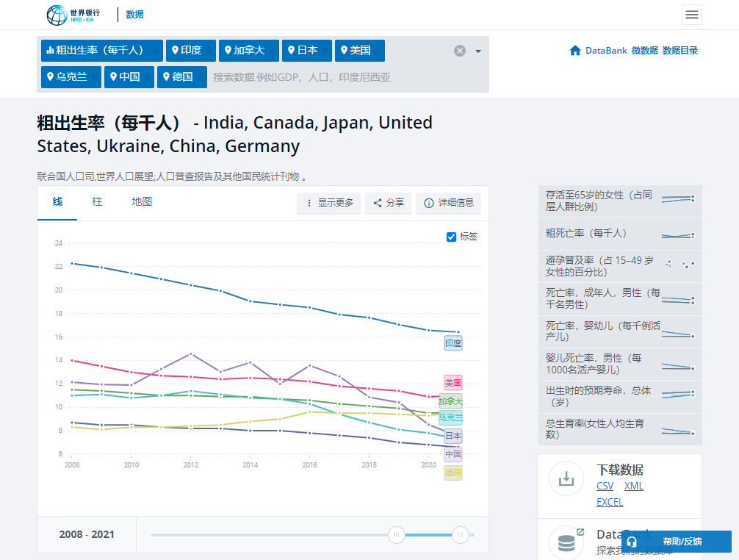Open 死亡率，婴幼儿 related indicator
The height and width of the screenshot is (560, 739).
620,331
